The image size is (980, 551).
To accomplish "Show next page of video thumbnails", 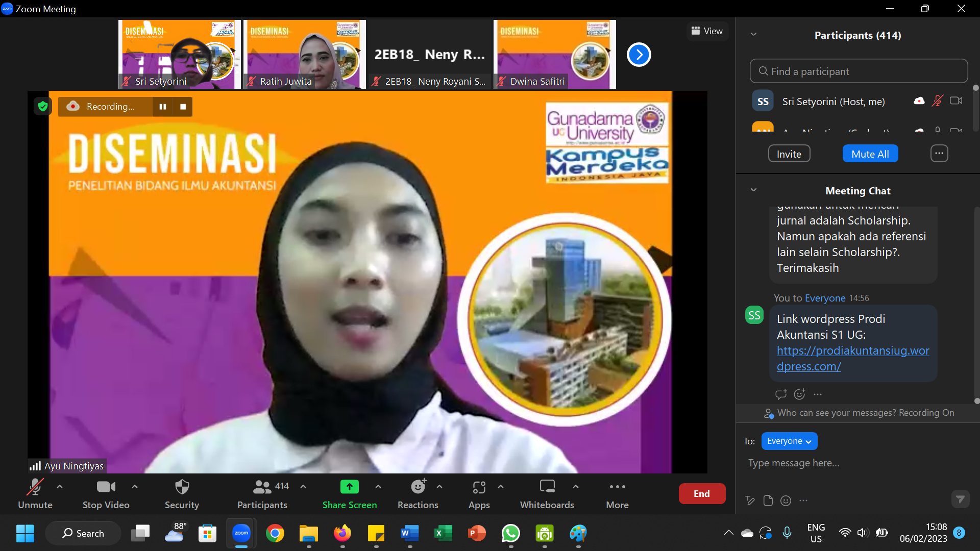I will (x=639, y=55).
